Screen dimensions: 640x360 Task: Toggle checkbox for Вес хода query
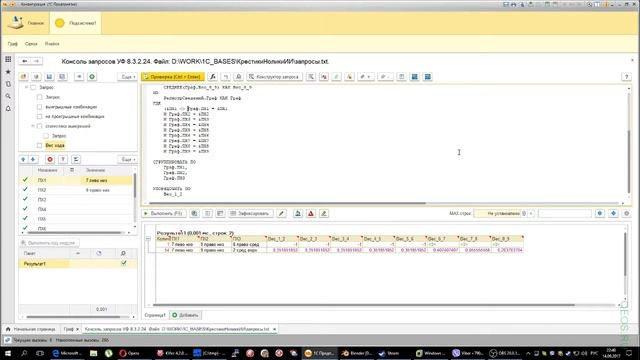[40, 145]
